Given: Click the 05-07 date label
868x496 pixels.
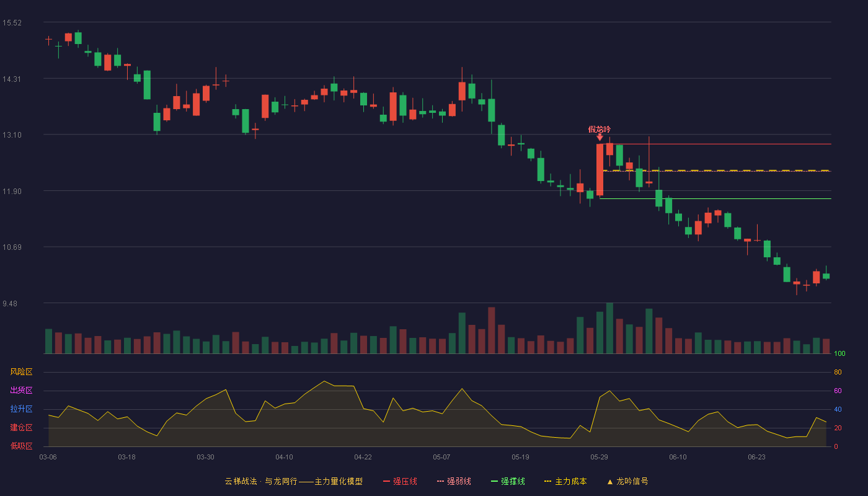Looking at the screenshot, I should [441, 457].
